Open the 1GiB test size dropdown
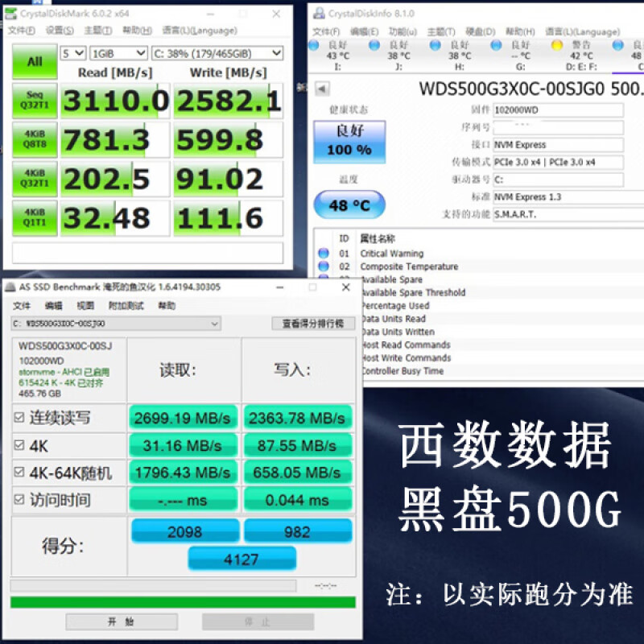The width and height of the screenshot is (644, 644). tap(118, 53)
